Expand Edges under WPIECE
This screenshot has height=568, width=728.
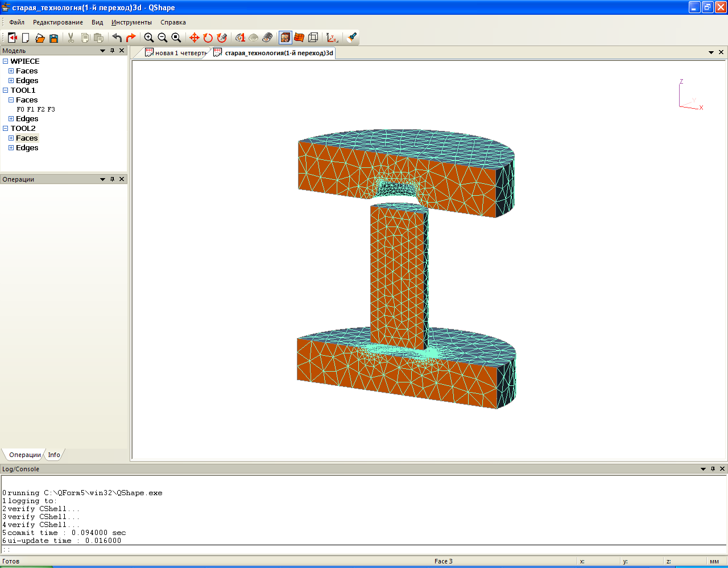[x=11, y=81]
